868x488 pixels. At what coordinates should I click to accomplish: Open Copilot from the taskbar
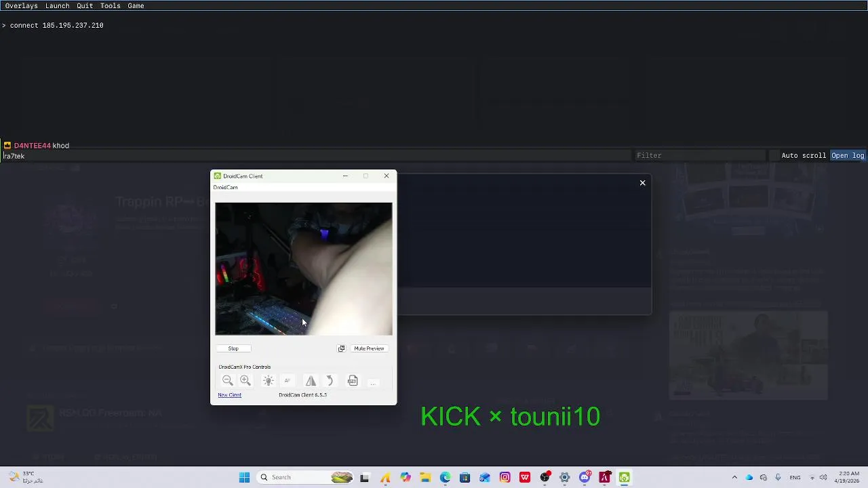(x=405, y=478)
